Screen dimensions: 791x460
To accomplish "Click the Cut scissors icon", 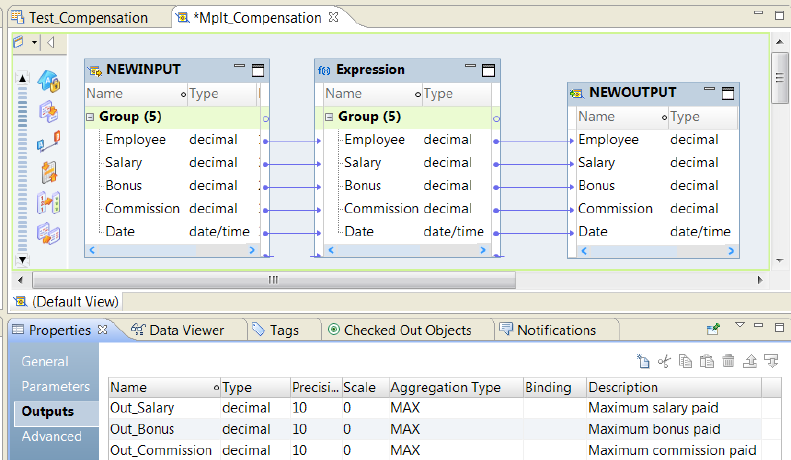I will coord(664,362).
